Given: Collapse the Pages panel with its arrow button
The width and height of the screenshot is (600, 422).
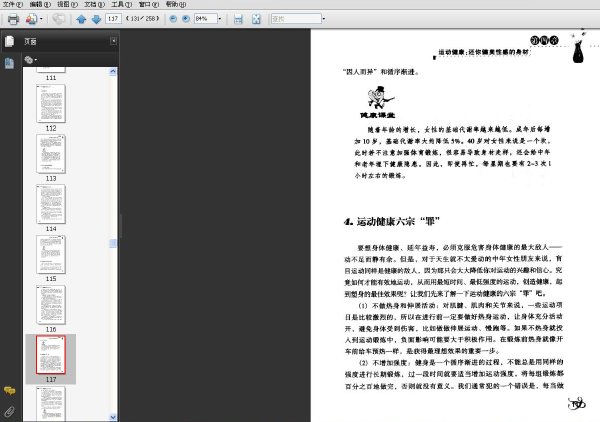Looking at the screenshot, I should (113, 41).
